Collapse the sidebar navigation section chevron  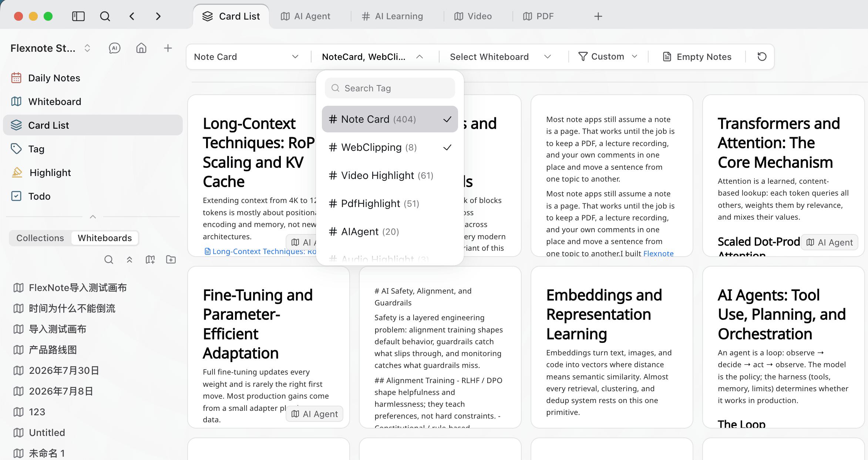click(93, 217)
